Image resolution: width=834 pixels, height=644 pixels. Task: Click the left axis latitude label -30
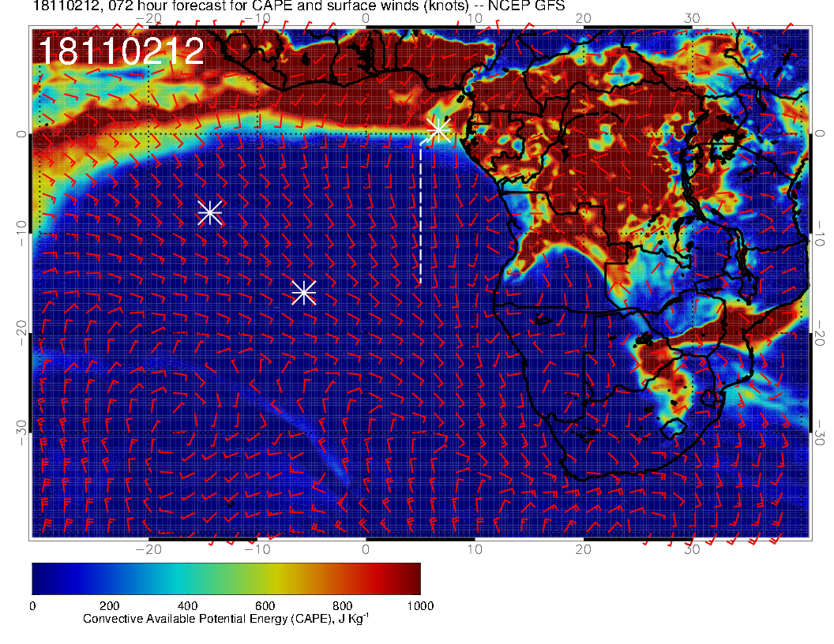click(21, 432)
